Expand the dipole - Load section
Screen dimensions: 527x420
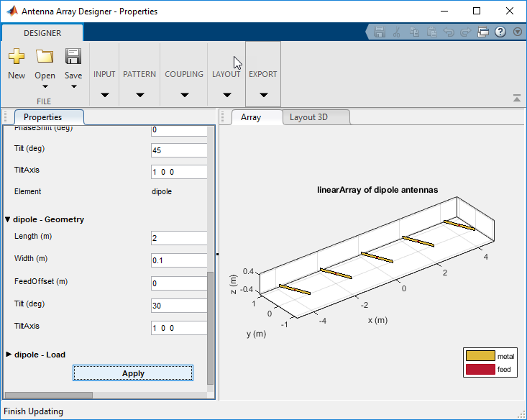[x=9, y=355]
